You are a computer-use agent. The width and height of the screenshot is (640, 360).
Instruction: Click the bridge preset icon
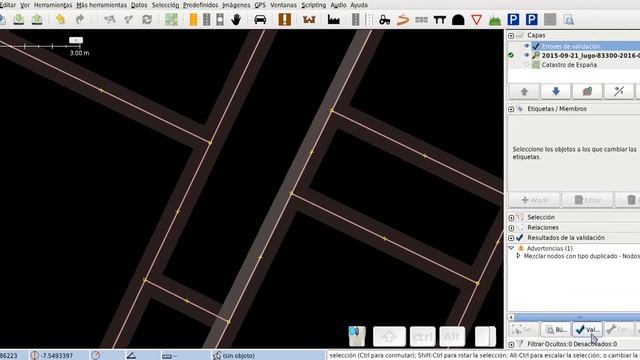click(440, 20)
